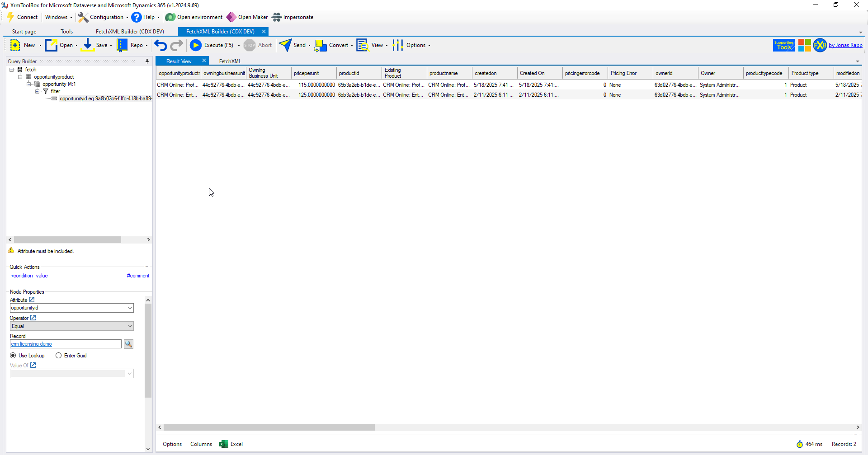
Task: Click the Columns button
Action: pyautogui.click(x=201, y=444)
